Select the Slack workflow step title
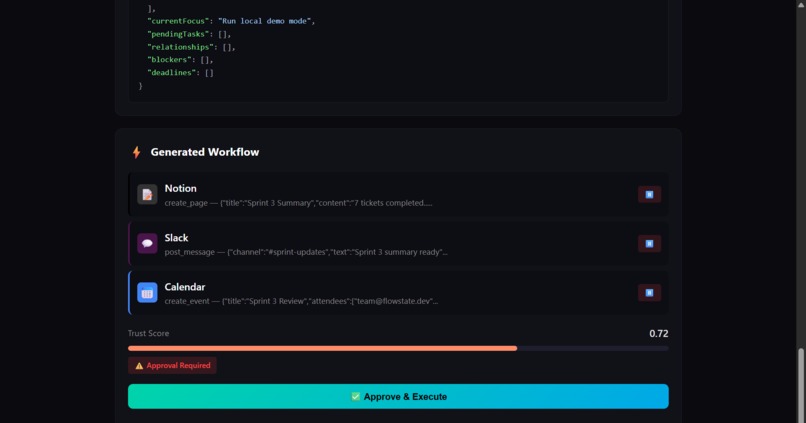The width and height of the screenshot is (806, 423). [176, 238]
